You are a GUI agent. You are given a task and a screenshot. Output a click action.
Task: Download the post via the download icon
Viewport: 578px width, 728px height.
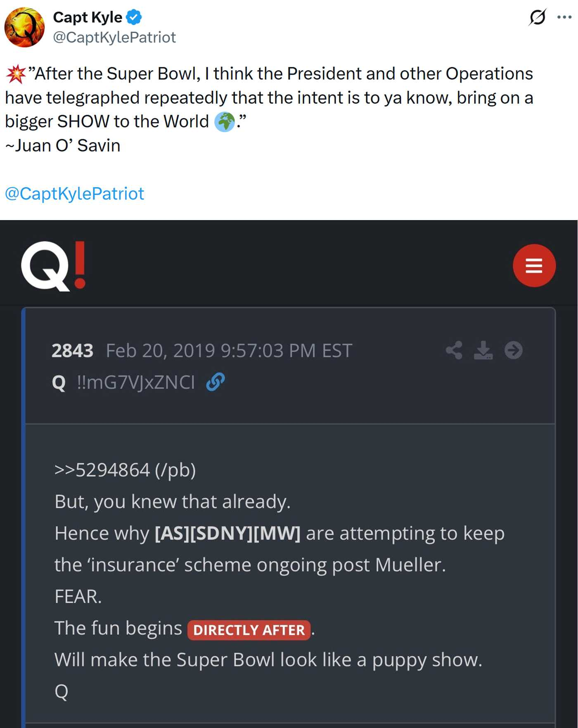tap(483, 351)
